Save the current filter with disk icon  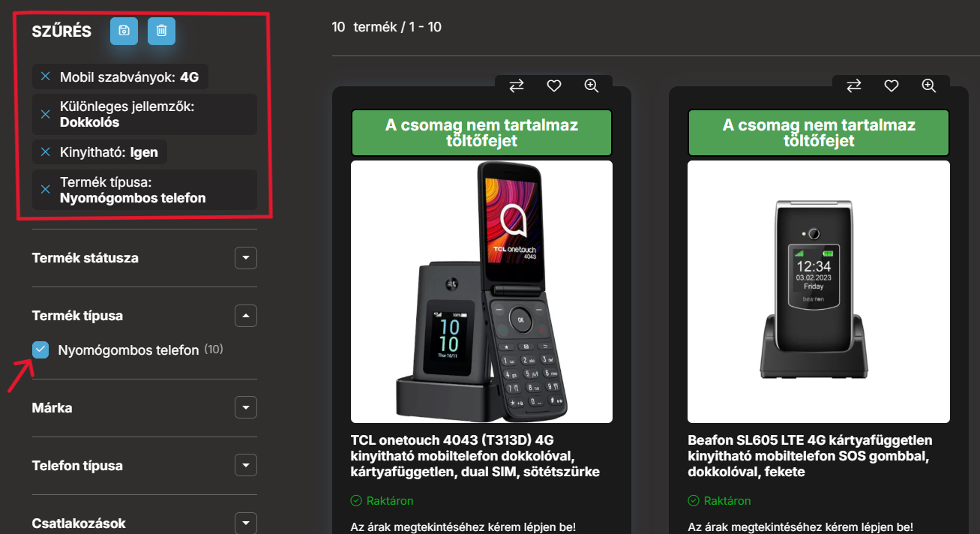124,31
